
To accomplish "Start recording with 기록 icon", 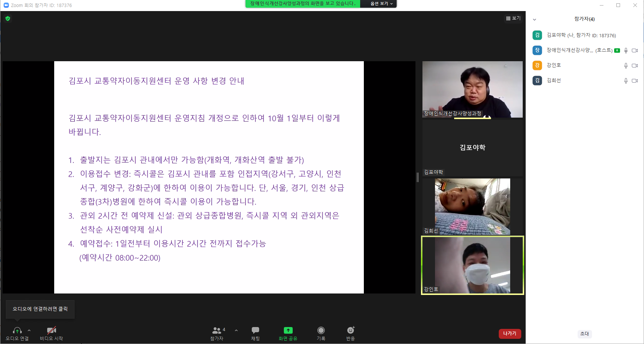I will [x=321, y=330].
